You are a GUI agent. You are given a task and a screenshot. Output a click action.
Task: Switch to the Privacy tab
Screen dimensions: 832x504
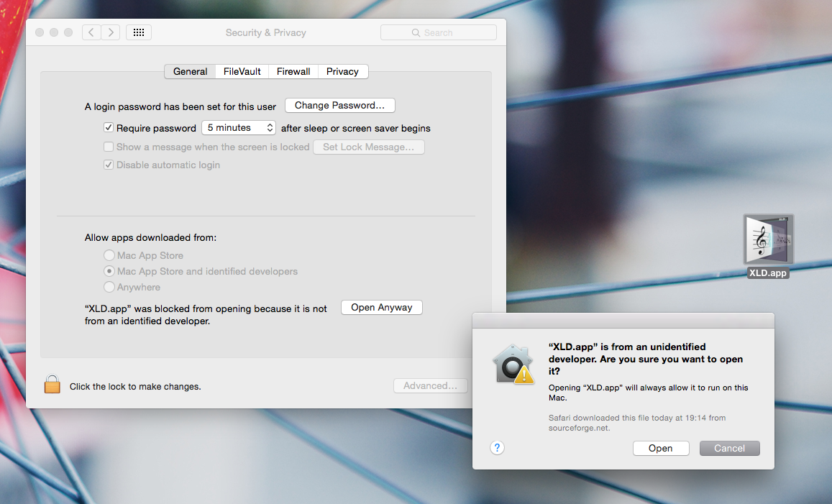(x=343, y=72)
